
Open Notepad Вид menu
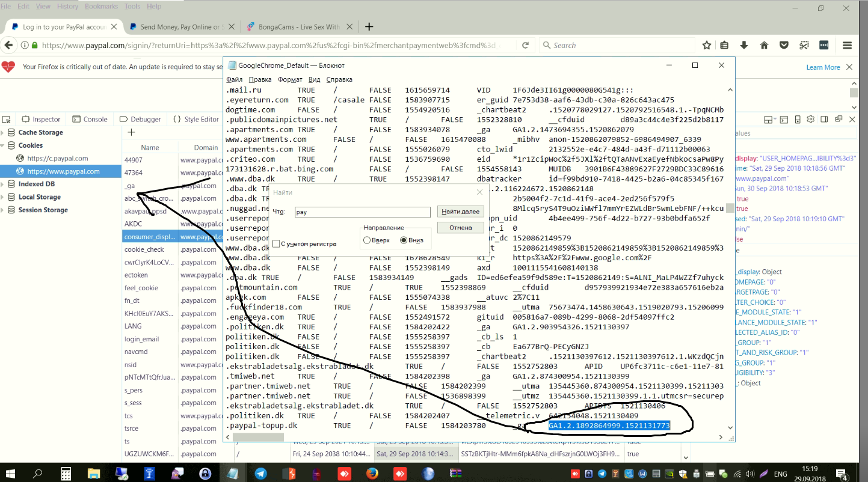(x=315, y=79)
